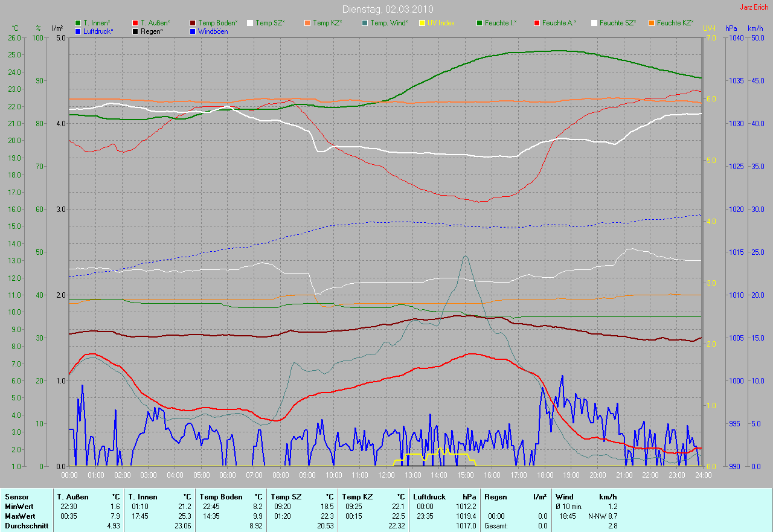This screenshot has width=773, height=532.
Task: Click the 'Luftdruck' table column header
Action: (430, 497)
